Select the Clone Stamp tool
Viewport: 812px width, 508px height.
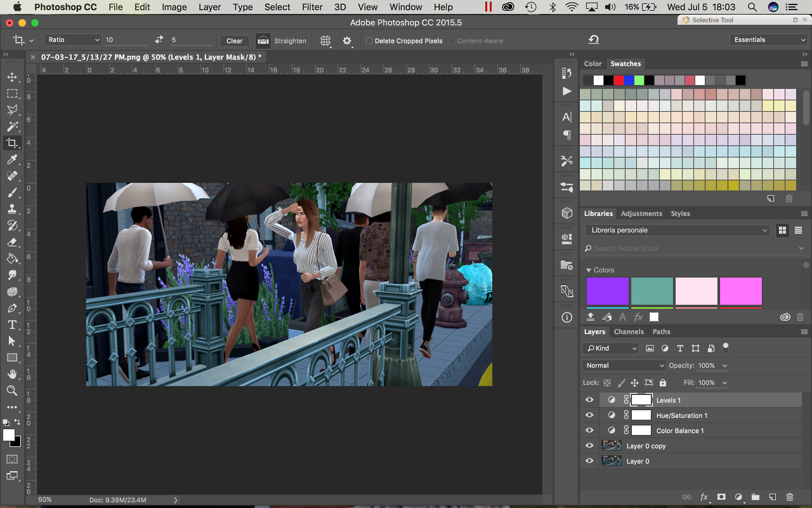[12, 210]
